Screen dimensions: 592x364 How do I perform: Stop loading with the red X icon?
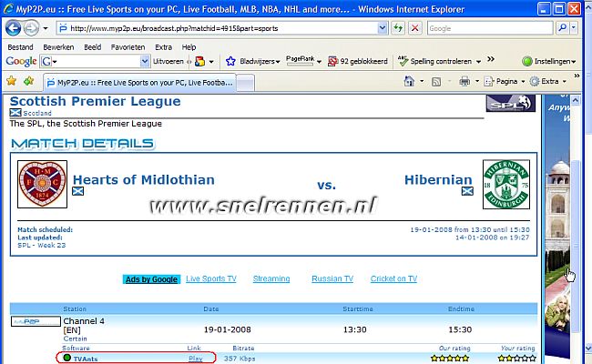pos(415,28)
